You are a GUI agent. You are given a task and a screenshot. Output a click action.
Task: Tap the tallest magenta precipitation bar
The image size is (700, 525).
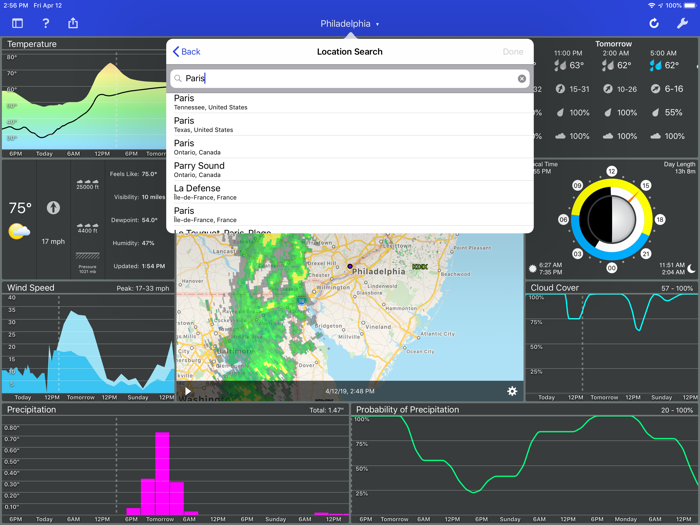click(x=162, y=473)
